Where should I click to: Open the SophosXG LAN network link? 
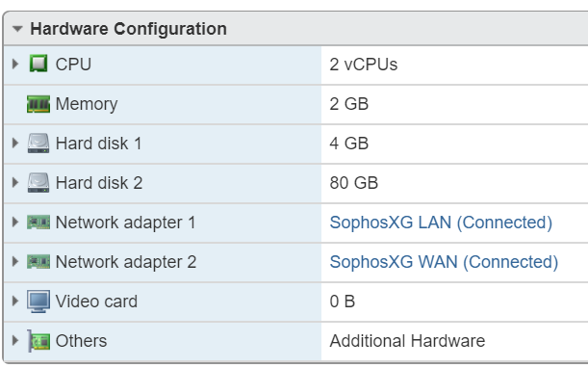pos(441,223)
